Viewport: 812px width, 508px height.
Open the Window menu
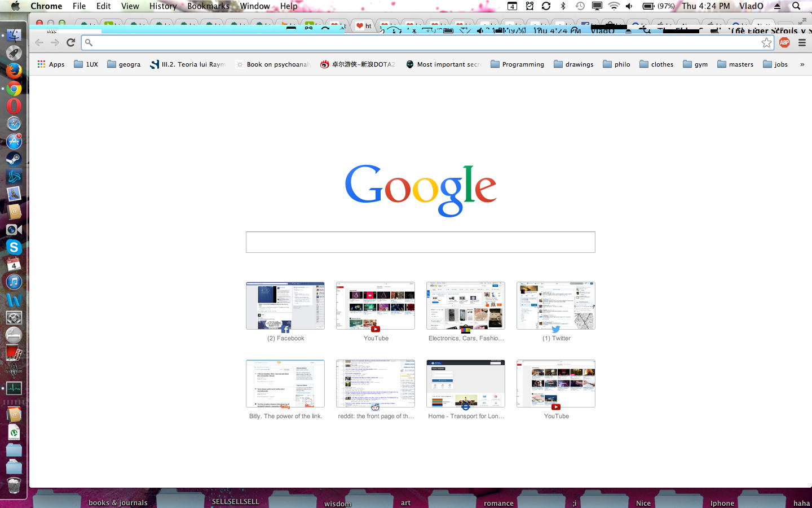(x=255, y=6)
